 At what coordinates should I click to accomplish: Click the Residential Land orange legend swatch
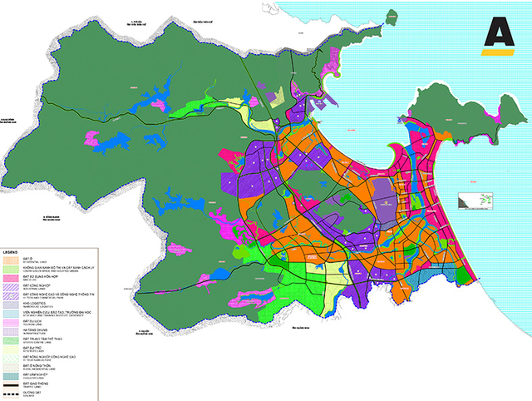(12, 259)
